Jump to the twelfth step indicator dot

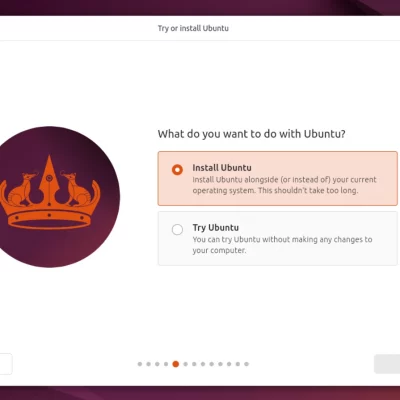coord(238,364)
